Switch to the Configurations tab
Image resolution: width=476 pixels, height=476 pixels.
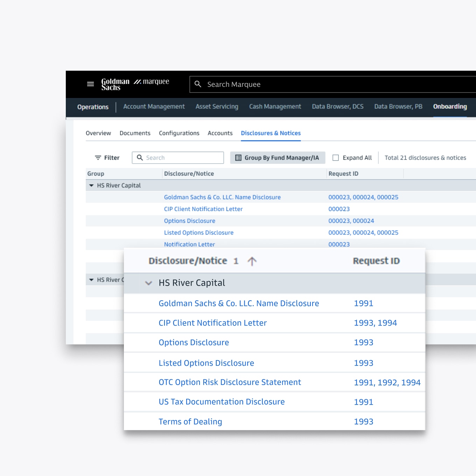pos(179,133)
